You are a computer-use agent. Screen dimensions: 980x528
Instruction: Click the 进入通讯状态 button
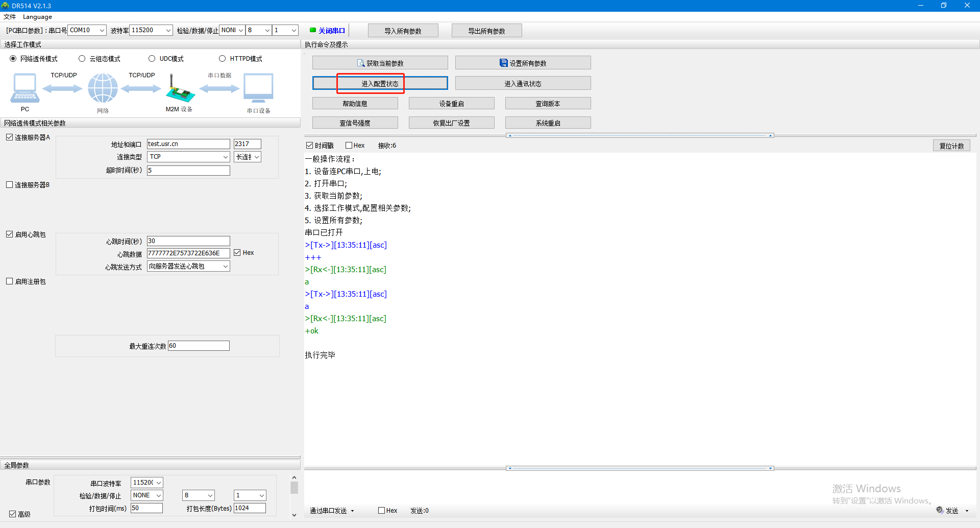(x=523, y=83)
